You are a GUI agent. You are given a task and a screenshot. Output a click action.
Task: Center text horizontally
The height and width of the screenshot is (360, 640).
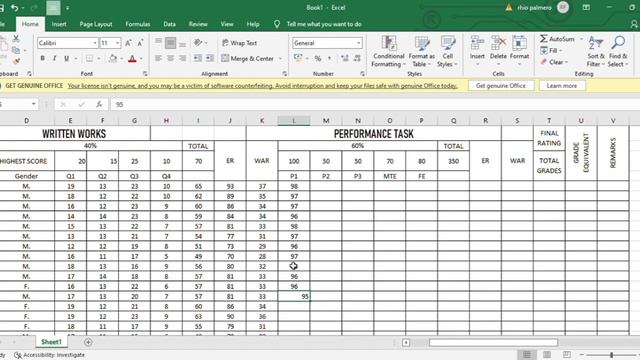point(170,58)
